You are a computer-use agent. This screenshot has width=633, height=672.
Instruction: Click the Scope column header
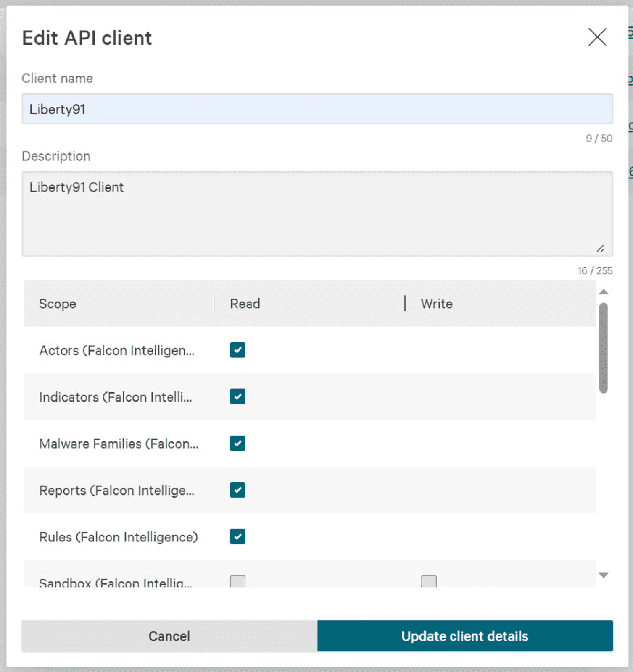pyautogui.click(x=58, y=304)
